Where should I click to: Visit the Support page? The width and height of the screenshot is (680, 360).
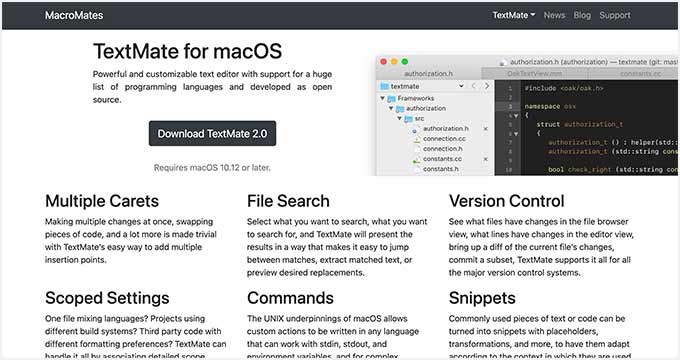(x=615, y=15)
